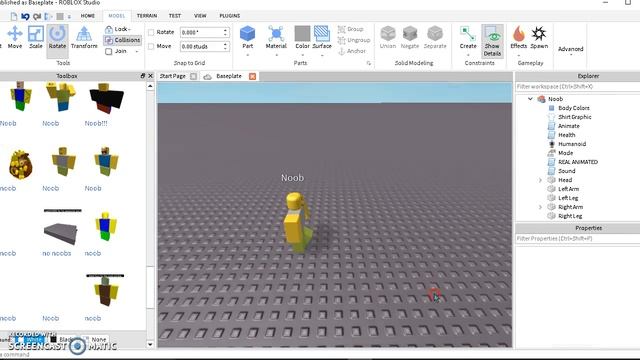Click the Group button
Screen dimensions: 640x360
[x=351, y=29]
